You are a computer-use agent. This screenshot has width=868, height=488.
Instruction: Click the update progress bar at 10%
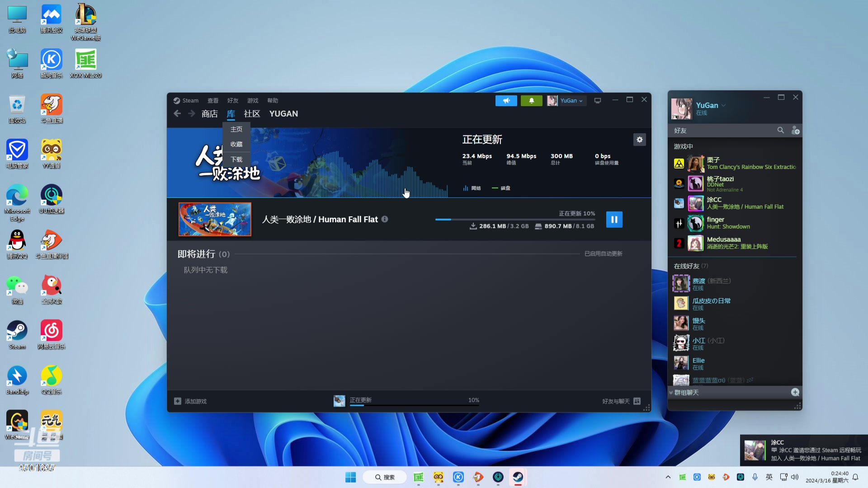(x=515, y=219)
